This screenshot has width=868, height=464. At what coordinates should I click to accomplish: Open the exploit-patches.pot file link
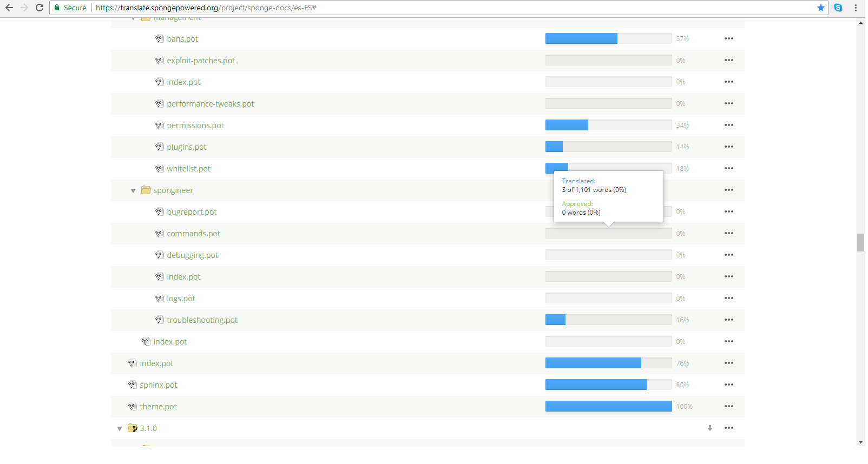tap(201, 61)
